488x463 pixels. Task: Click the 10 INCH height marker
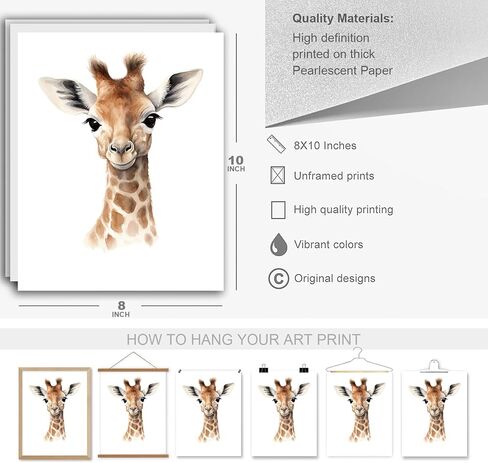coord(236,163)
